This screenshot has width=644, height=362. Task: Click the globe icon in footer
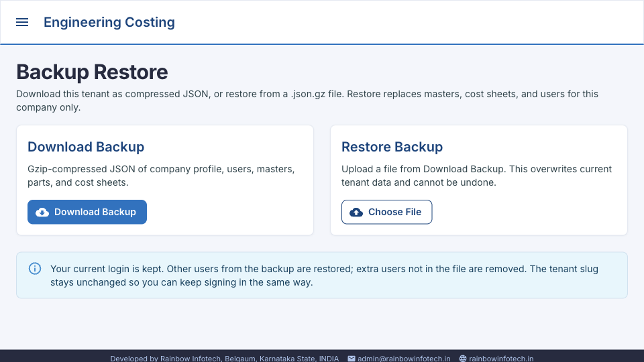(463, 358)
